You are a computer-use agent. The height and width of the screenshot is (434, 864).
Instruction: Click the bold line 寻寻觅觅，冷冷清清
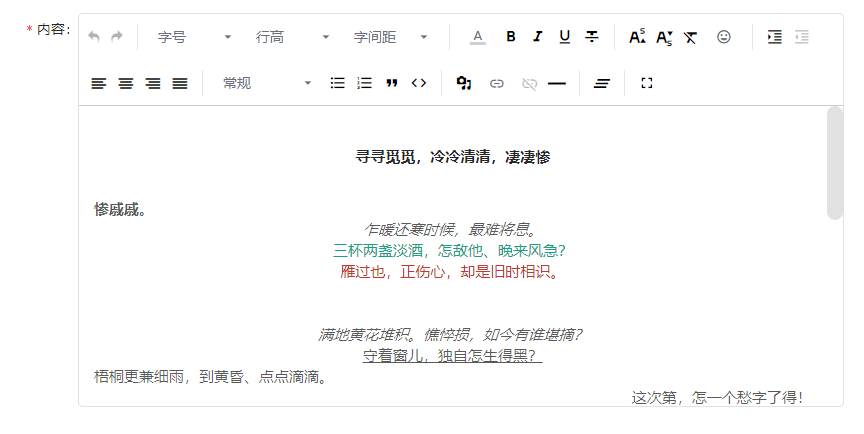point(452,157)
